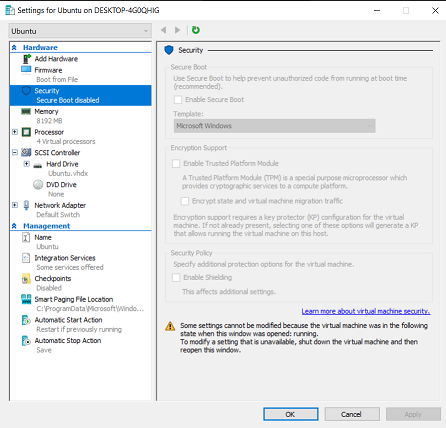Collapse the Hardware section header
Screen dimensions: 446x428
(x=14, y=48)
